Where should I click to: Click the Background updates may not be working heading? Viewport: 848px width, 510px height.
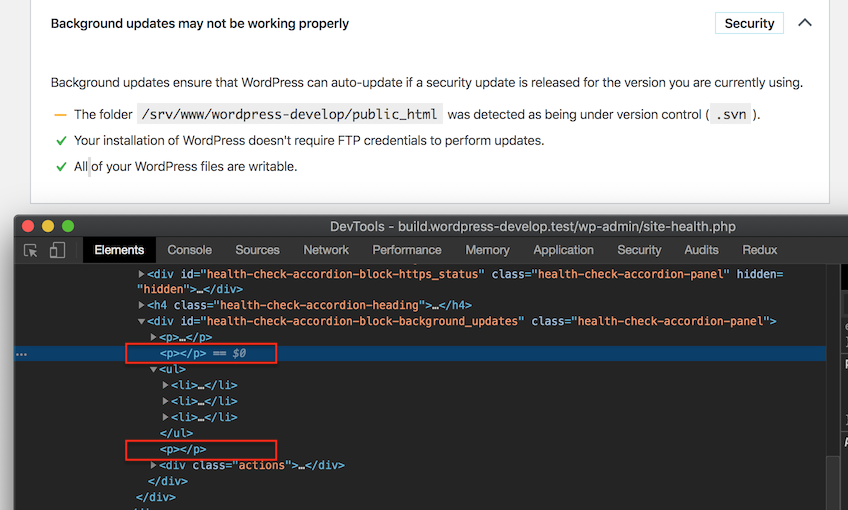pos(200,24)
